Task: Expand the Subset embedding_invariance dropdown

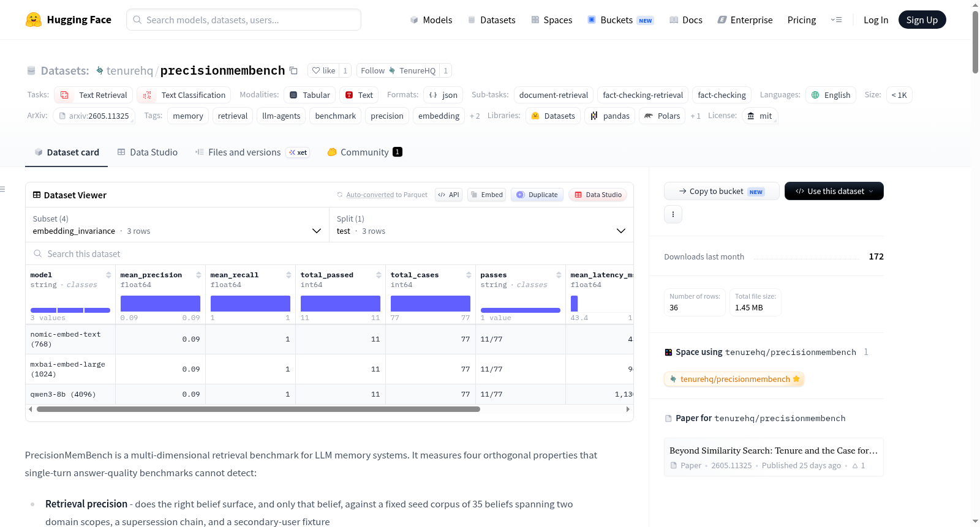Action: 177,225
